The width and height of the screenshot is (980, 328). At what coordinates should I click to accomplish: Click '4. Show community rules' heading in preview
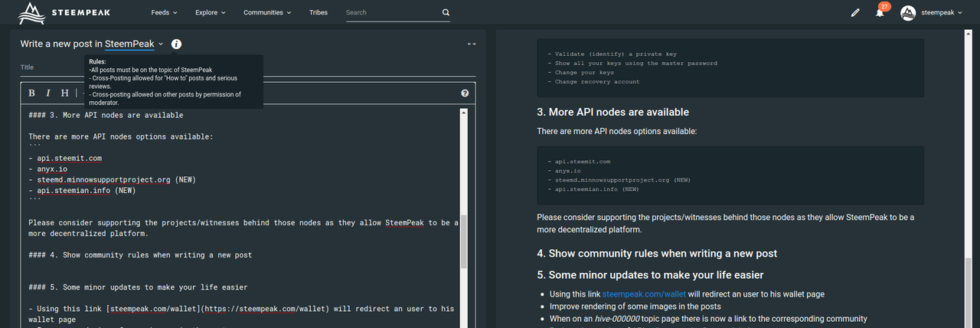(657, 254)
